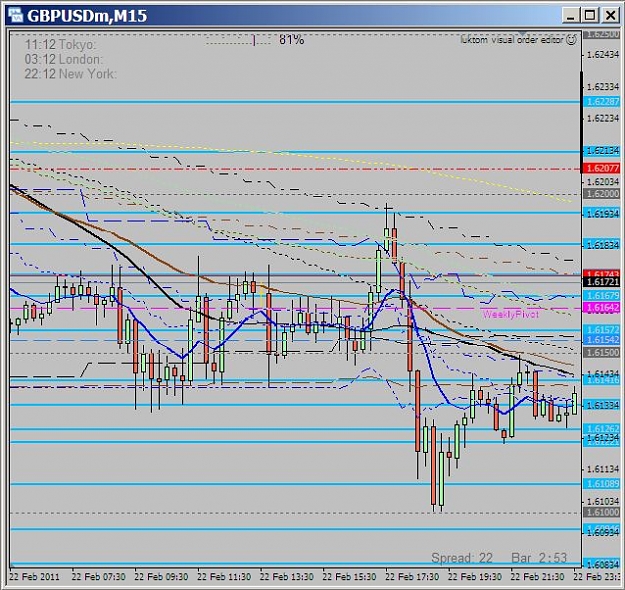Close the GBPUSDm,M15 chart window
625x590 pixels.
click(x=610, y=16)
